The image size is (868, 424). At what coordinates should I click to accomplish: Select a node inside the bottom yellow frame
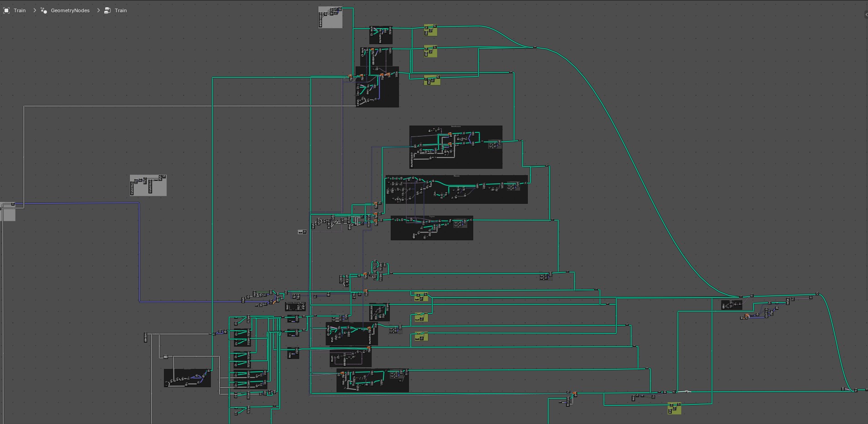671,405
